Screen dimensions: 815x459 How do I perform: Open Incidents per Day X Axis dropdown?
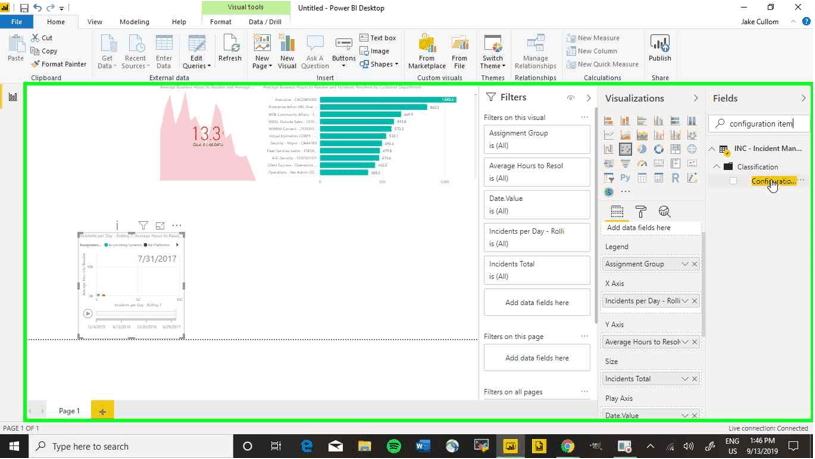point(685,301)
